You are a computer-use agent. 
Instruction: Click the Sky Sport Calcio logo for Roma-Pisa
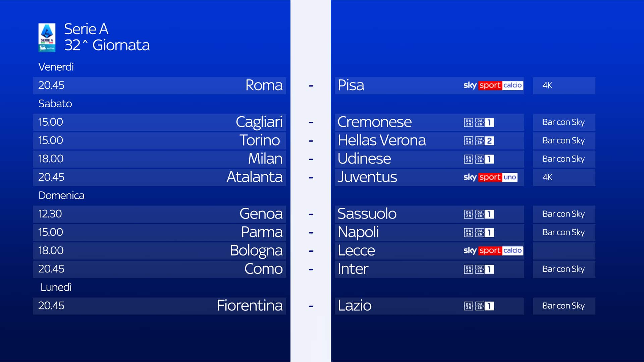[493, 85]
